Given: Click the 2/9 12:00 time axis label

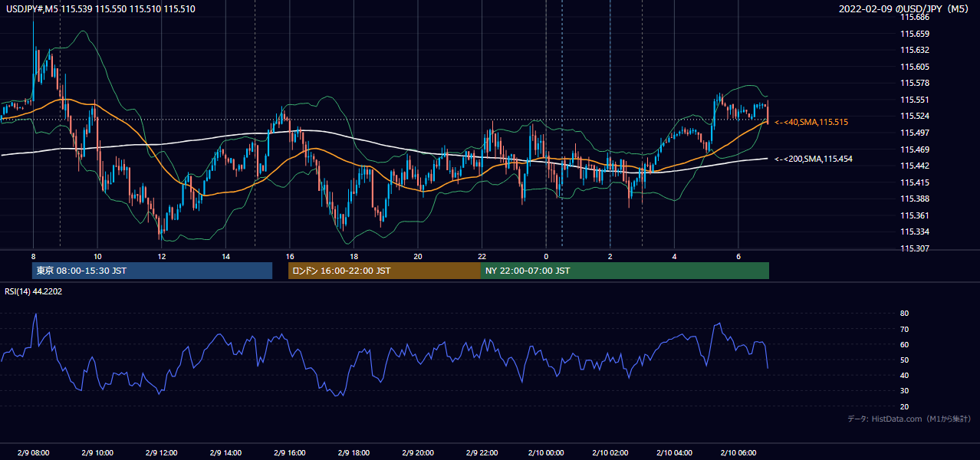Looking at the screenshot, I should [x=161, y=453].
